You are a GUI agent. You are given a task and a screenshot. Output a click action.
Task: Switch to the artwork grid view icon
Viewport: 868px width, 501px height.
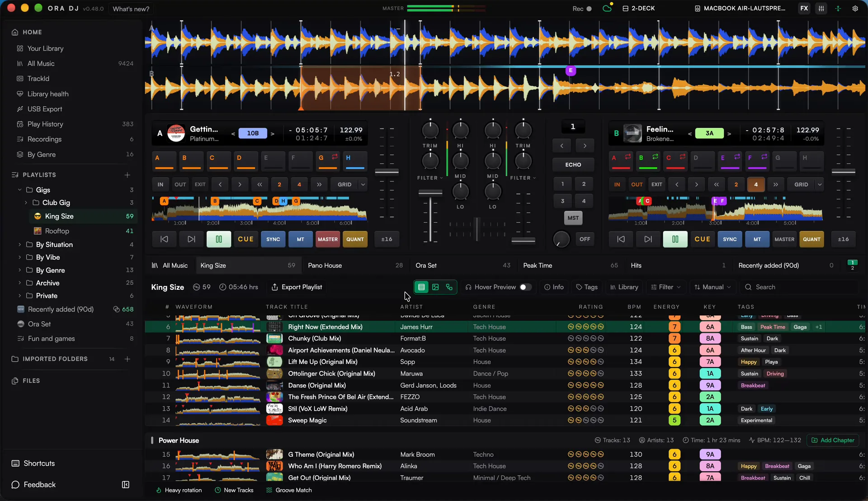(x=435, y=287)
